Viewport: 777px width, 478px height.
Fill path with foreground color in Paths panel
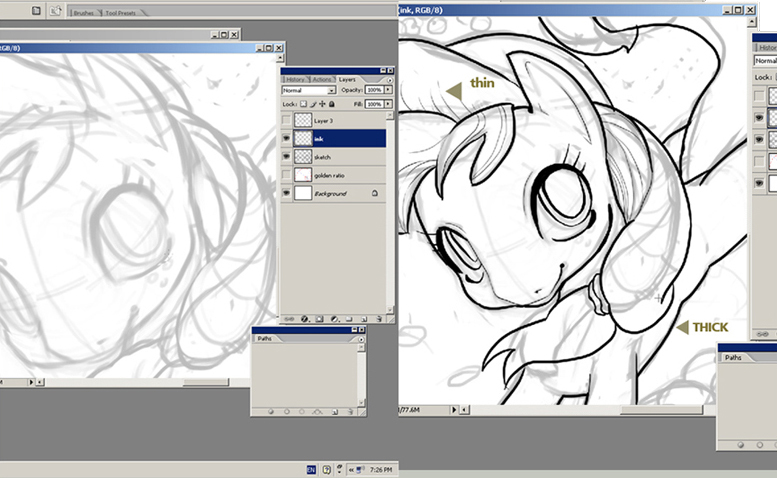click(x=271, y=412)
